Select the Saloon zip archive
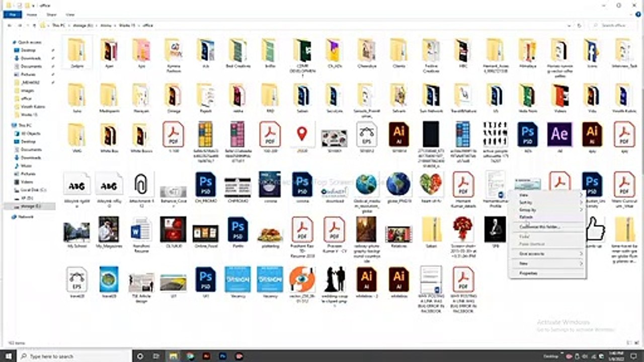The image size is (644, 362). [431, 232]
